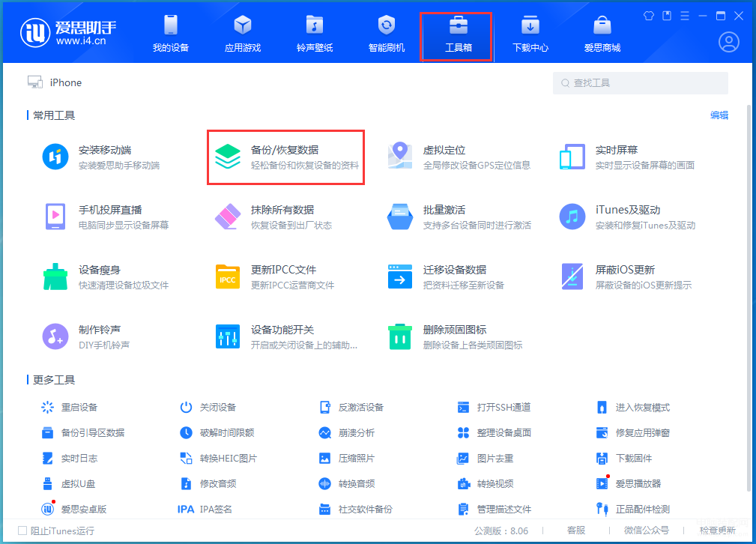
Task: Open the 图片去重 tool
Action: (x=485, y=459)
